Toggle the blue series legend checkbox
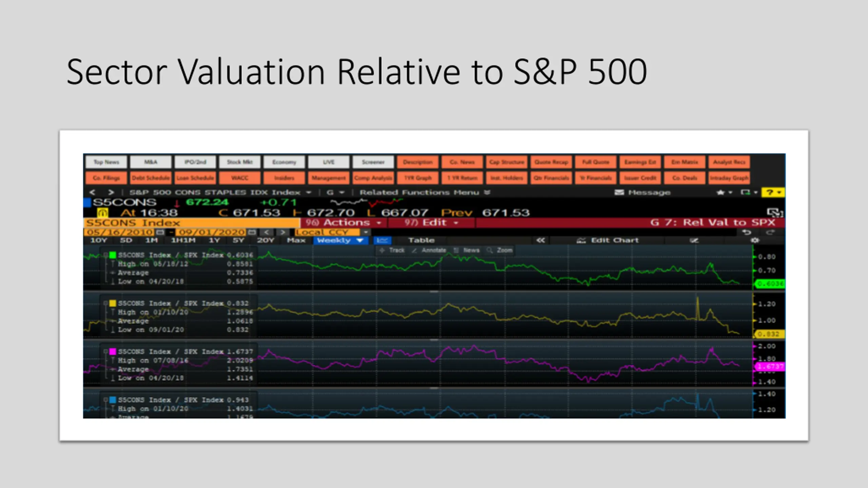The width and height of the screenshot is (868, 488). (105, 400)
